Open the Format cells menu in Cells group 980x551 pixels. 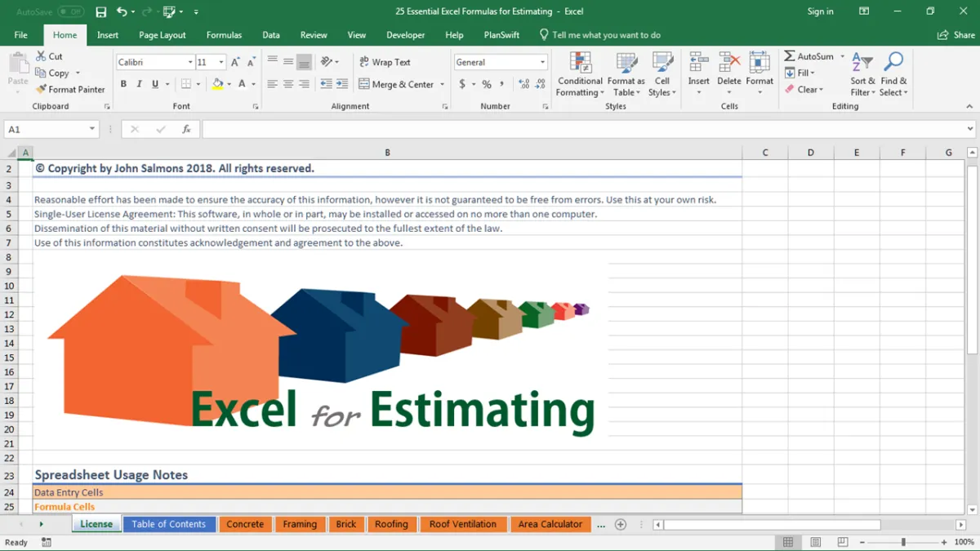click(759, 74)
